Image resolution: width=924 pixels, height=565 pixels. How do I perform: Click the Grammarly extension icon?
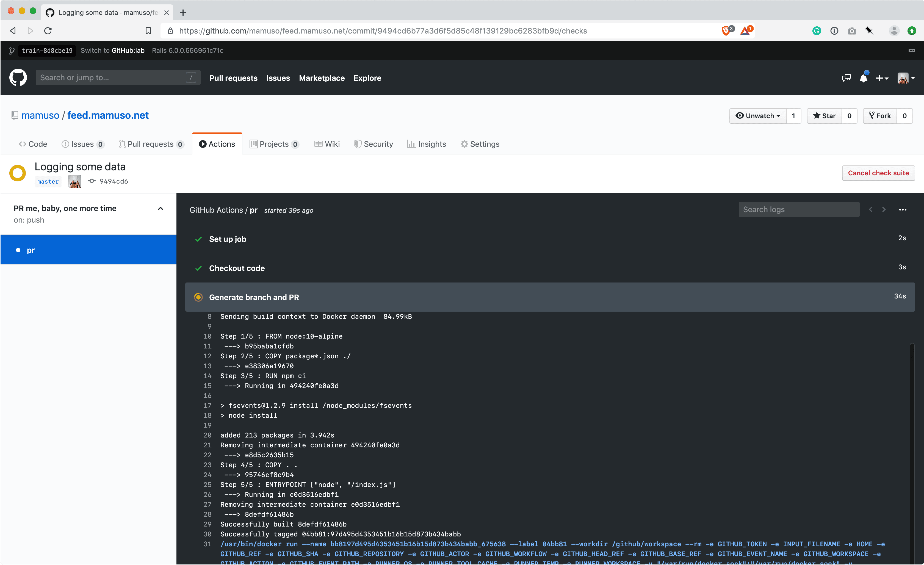[816, 31]
